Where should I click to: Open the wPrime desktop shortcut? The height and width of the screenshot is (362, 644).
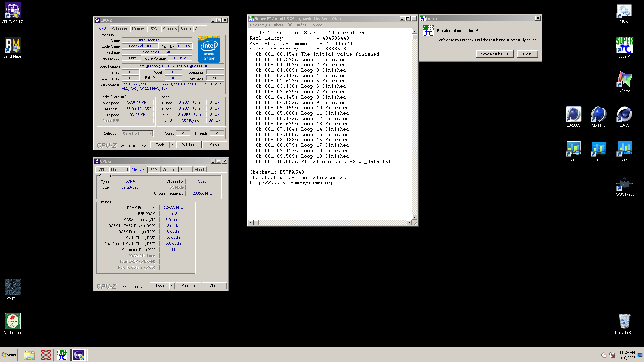point(624,82)
